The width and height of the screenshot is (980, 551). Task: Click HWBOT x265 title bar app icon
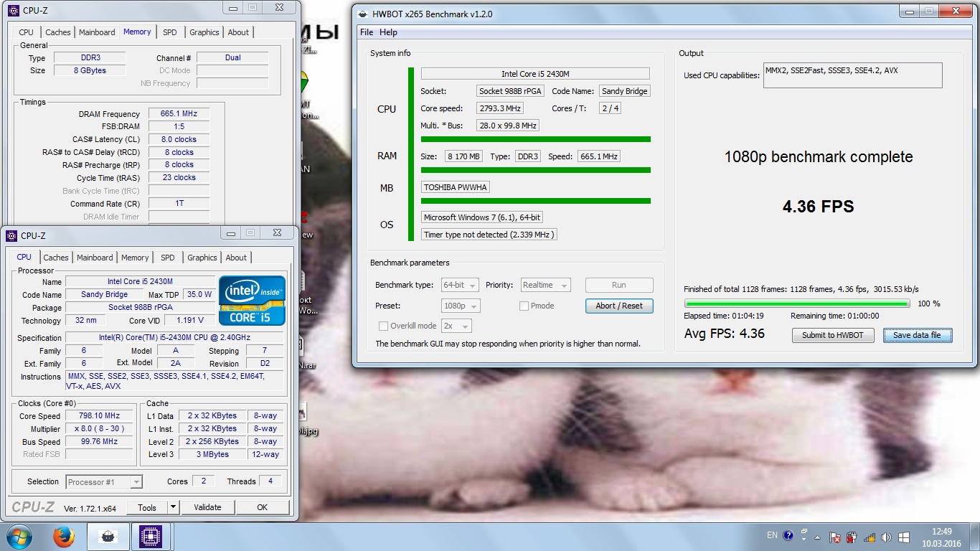[363, 14]
